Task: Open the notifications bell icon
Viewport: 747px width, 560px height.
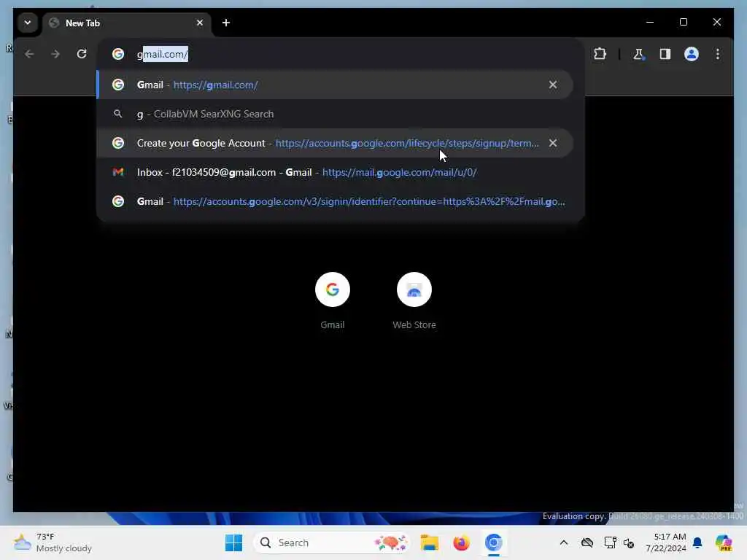Action: coord(697,542)
